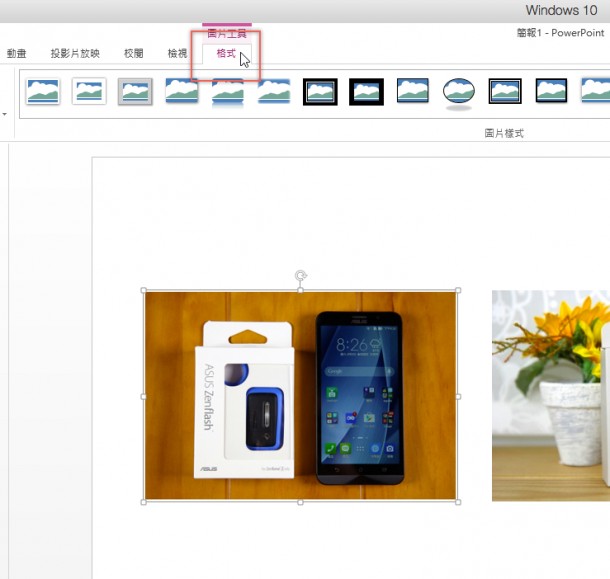Click the bottom-middle resize handle of picture
The width and height of the screenshot is (610, 579).
pos(300,502)
